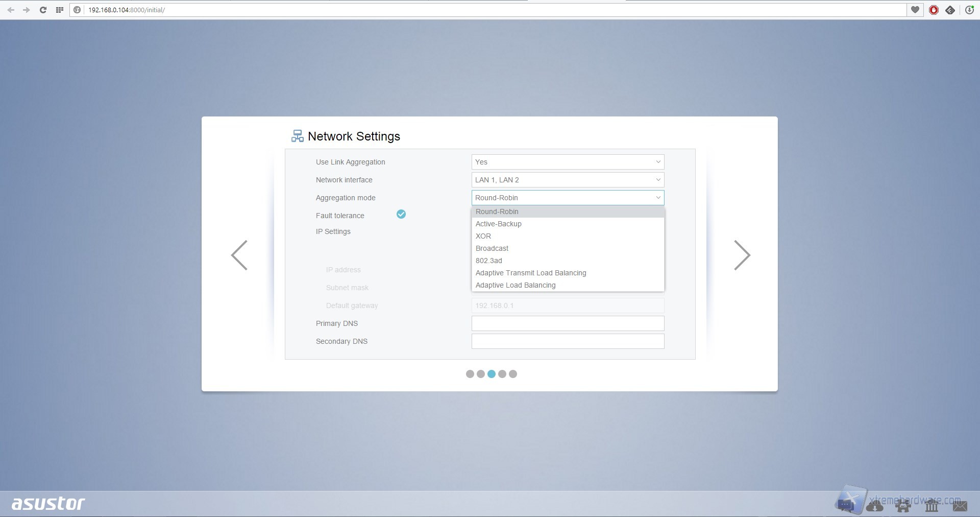
Task: Pick Adaptive Load Balancing option
Action: coord(516,285)
